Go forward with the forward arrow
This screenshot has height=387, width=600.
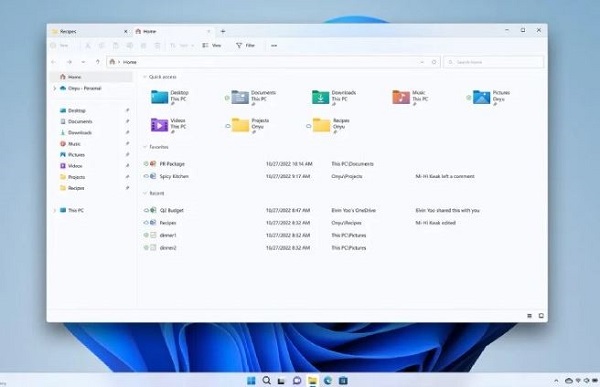coord(69,62)
